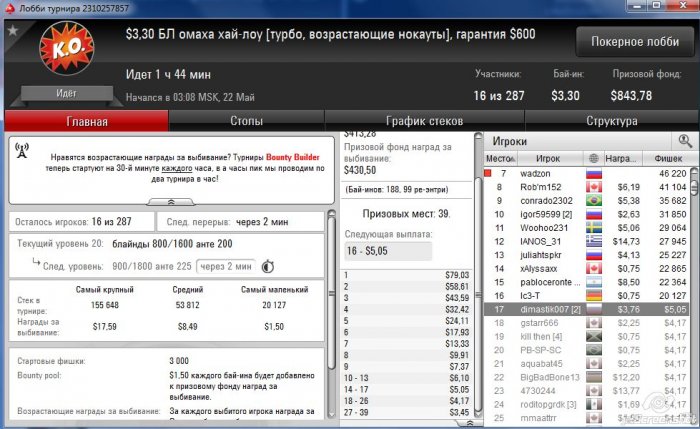The height and width of the screenshot is (429, 700).
Task: Select player aquabat45 row
Action: click(586, 364)
